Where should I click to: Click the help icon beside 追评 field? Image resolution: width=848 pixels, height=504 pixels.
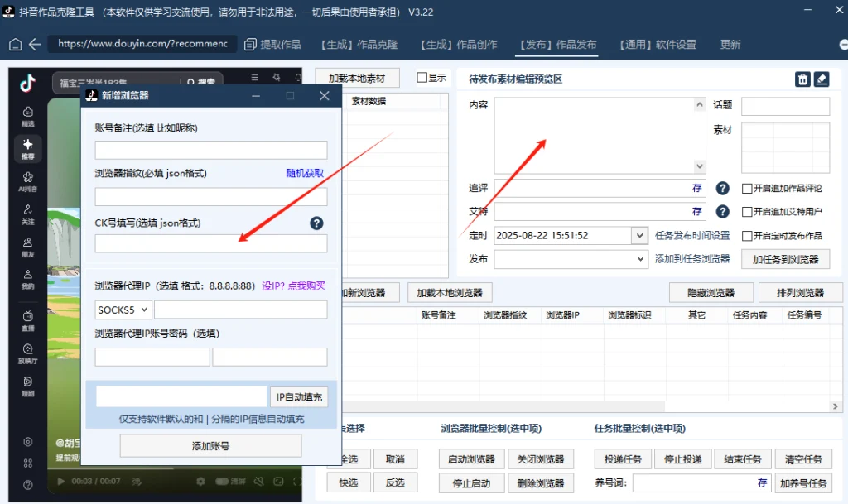(x=722, y=188)
